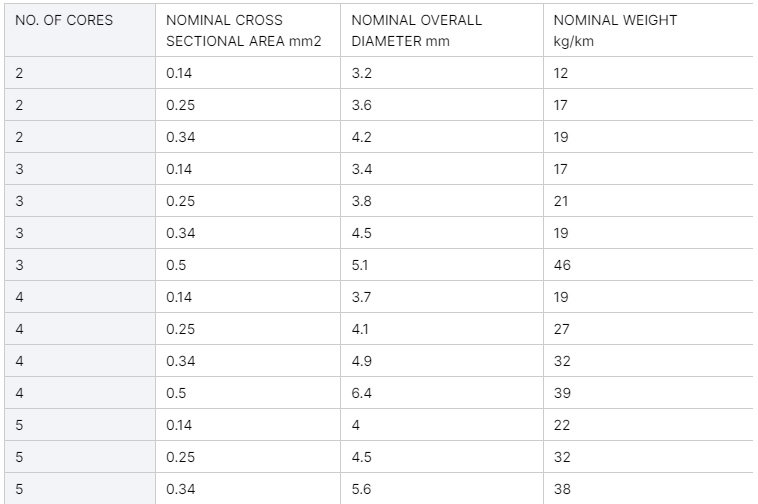758x504 pixels.
Task: Select the NOMINAL CROSS SECTIONAL AREA mm2 header
Action: click(248, 30)
